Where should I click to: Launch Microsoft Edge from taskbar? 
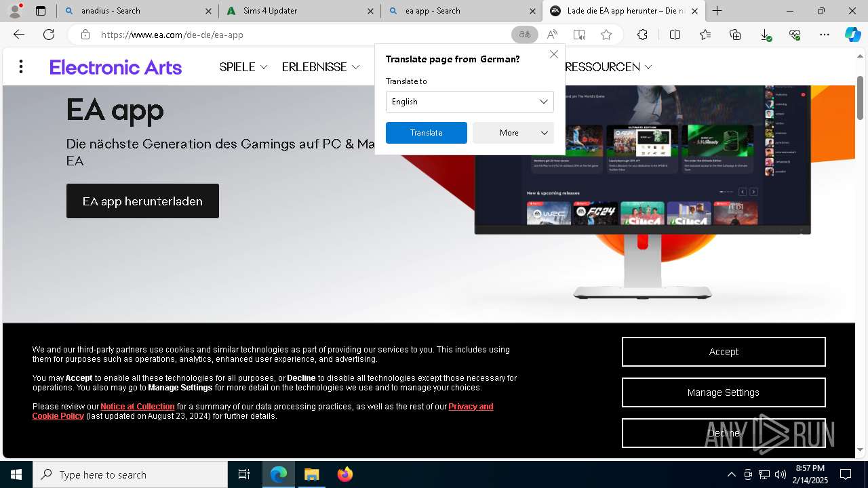click(x=279, y=474)
